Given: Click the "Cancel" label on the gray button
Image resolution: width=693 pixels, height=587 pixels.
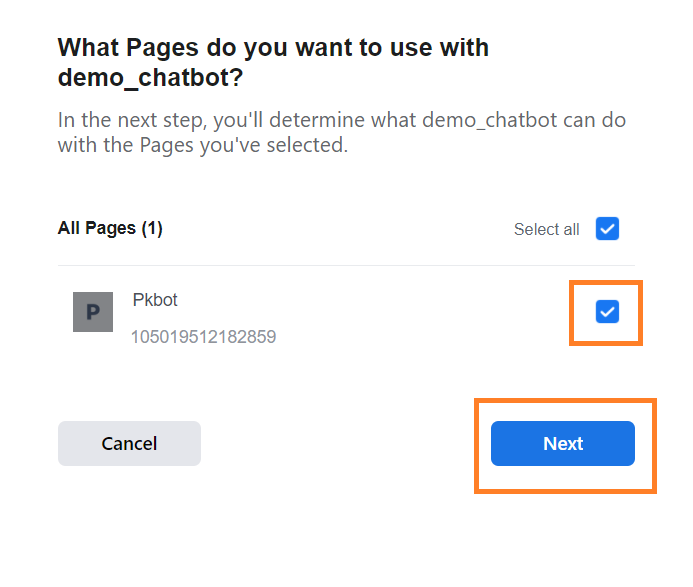Looking at the screenshot, I should pyautogui.click(x=129, y=443).
